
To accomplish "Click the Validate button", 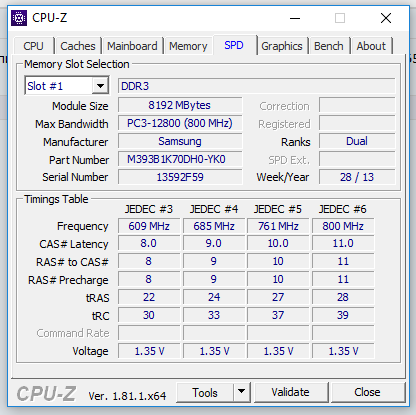I will pos(291,392).
